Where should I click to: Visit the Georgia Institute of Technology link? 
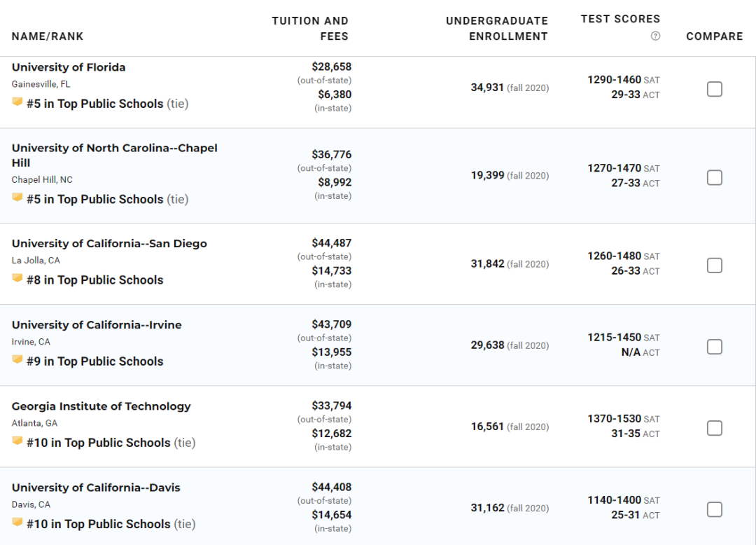click(x=101, y=406)
